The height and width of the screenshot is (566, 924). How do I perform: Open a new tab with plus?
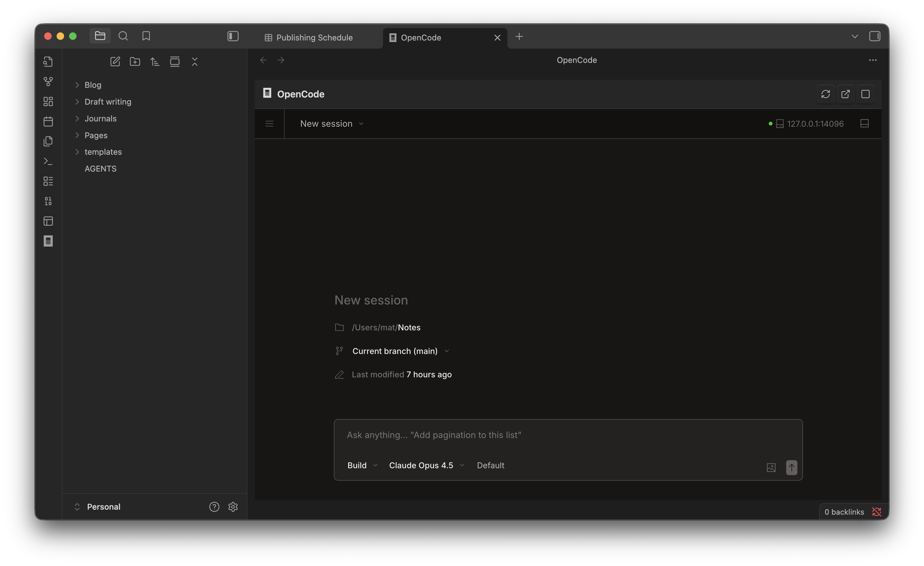[x=519, y=37]
